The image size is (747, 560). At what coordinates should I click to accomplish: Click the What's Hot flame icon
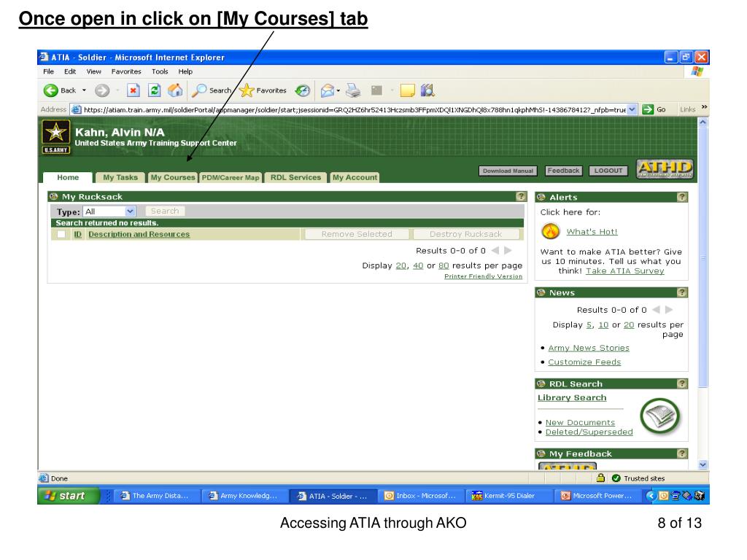550,231
